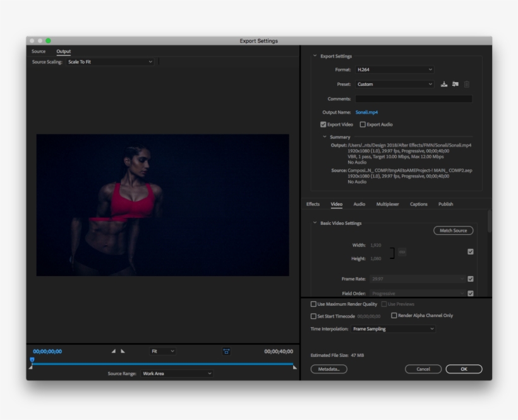This screenshot has height=420, width=518.
Task: Click the Save Preset icon
Action: 444,84
